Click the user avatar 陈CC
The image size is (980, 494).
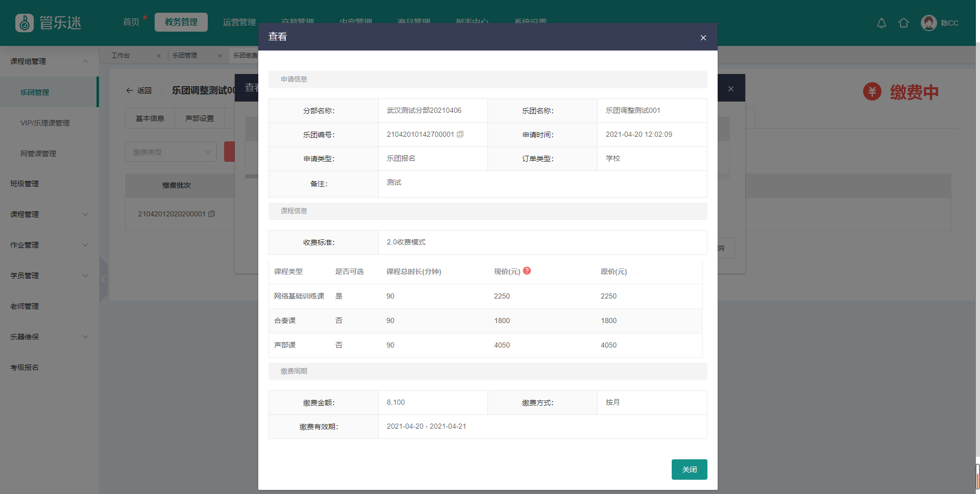pyautogui.click(x=928, y=23)
